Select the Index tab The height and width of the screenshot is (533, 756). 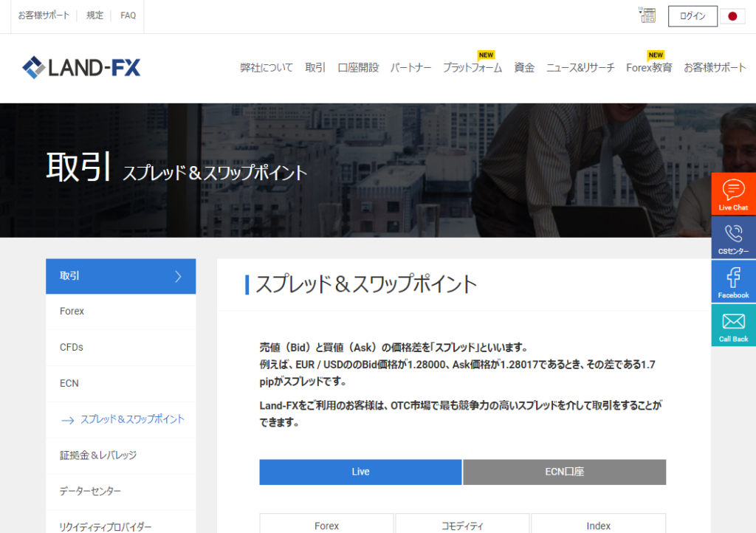[598, 524]
